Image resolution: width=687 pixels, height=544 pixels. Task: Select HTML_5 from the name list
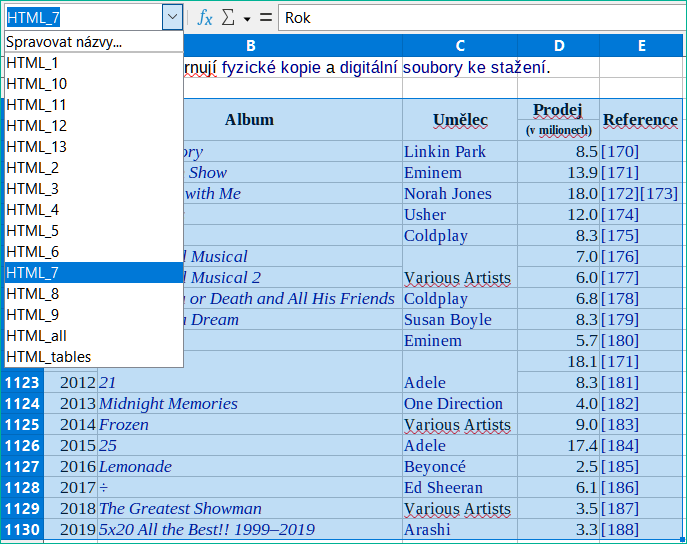(94, 231)
